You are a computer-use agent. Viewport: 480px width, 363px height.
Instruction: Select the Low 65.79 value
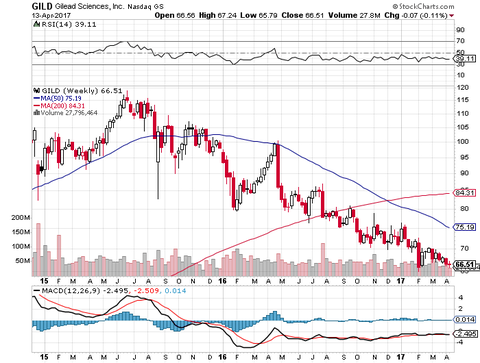tap(259, 15)
